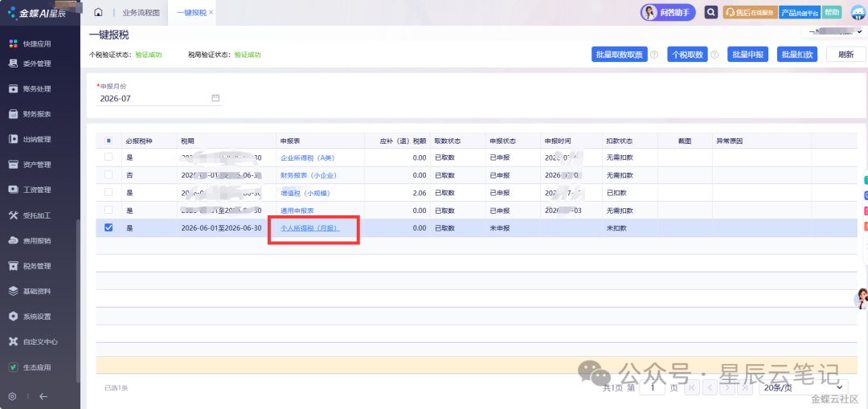The image size is (868, 409).
Task: Open settings gear at sidebar bottom
Action: coord(12,396)
